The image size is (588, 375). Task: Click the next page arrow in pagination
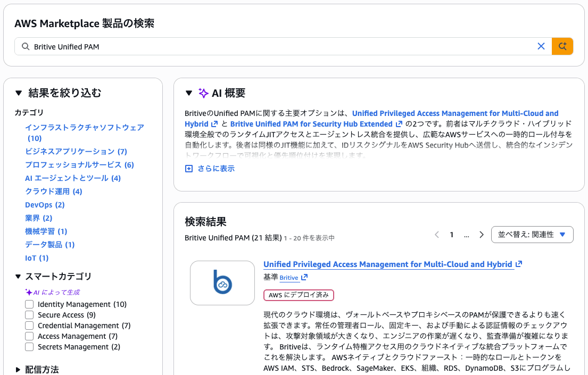482,234
